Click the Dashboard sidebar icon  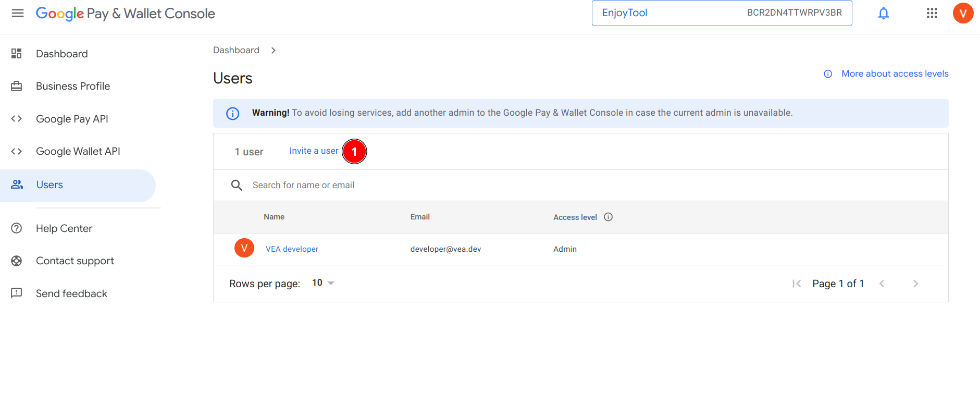(17, 54)
